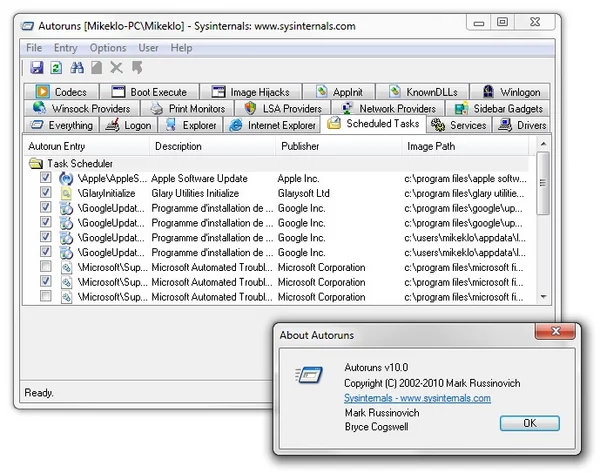Image resolution: width=600 pixels, height=473 pixels.
Task: Open the File menu
Action: pos(34,48)
